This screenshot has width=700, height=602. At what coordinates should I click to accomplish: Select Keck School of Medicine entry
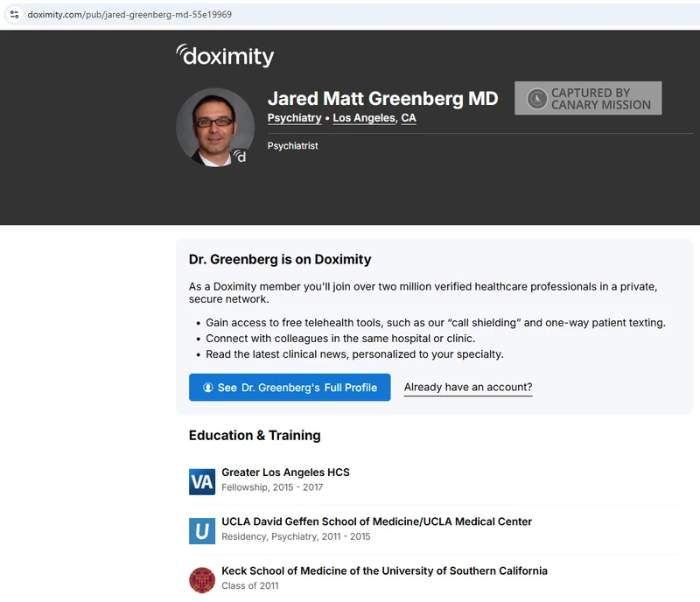434,578
